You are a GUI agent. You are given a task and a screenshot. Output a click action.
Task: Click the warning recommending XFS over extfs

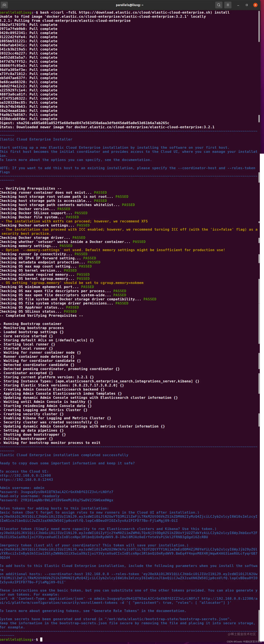tap(74, 221)
